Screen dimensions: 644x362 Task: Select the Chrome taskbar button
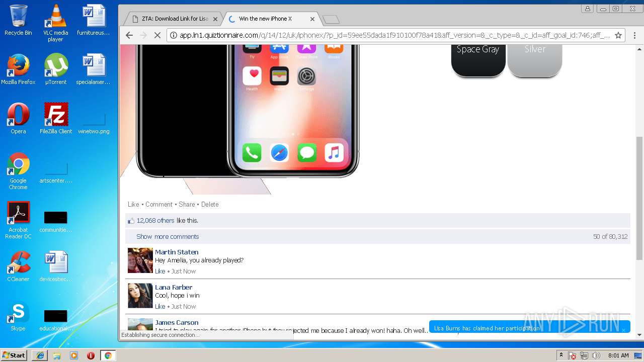click(x=108, y=355)
